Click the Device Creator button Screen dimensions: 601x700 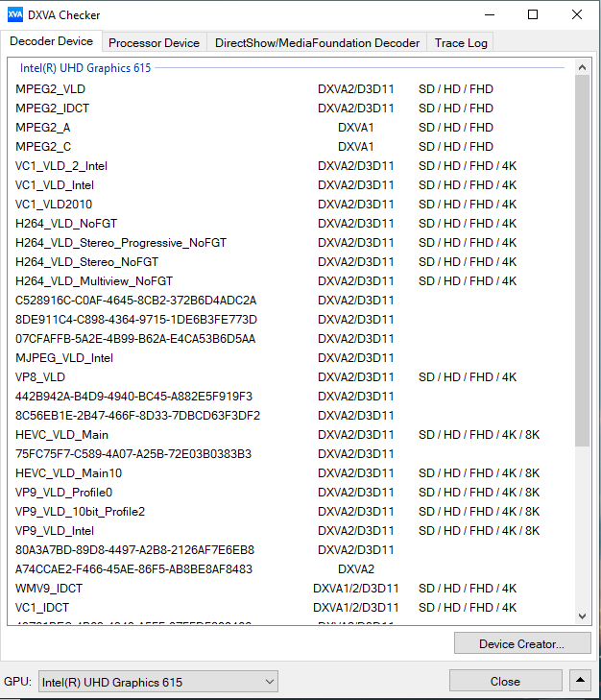pos(522,643)
